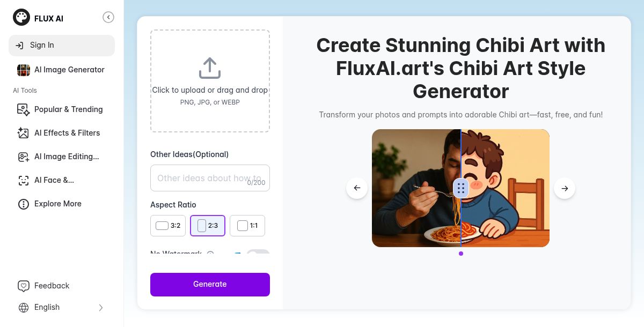Screen dimensions: 644x327
Task: Click the FLUX AI palette logo
Action: point(21,18)
